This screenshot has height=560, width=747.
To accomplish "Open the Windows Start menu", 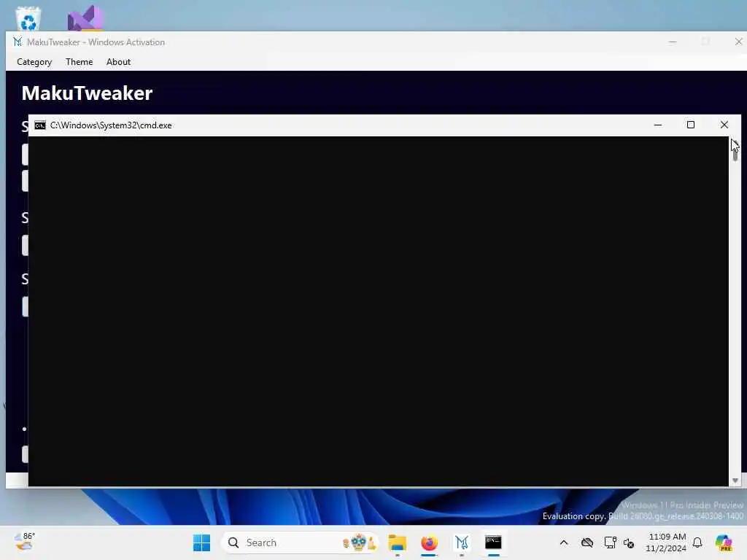I will pyautogui.click(x=201, y=542).
